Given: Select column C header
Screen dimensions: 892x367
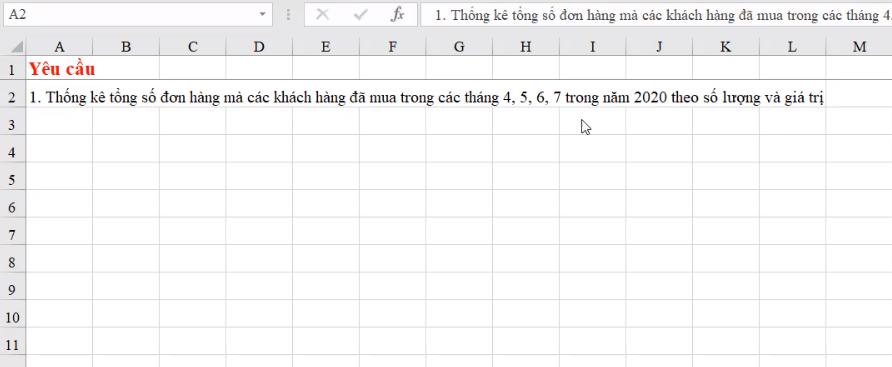Looking at the screenshot, I should click(192, 47).
